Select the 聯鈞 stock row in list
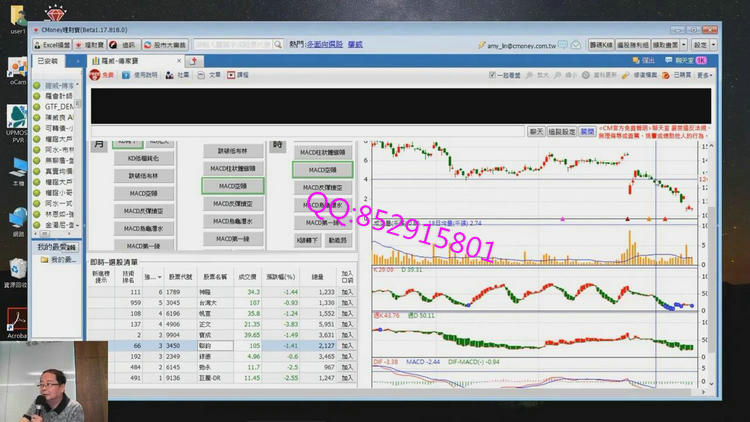Viewport: 750px width, 422px height. click(x=214, y=344)
